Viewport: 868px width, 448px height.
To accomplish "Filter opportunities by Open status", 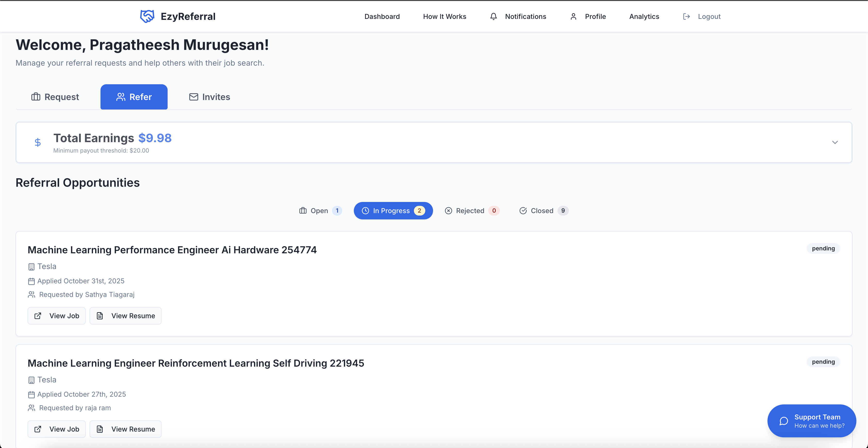I will coord(320,210).
